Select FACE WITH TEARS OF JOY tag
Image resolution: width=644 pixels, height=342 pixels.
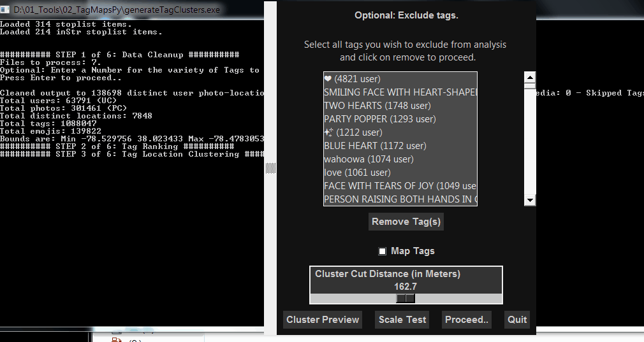400,186
